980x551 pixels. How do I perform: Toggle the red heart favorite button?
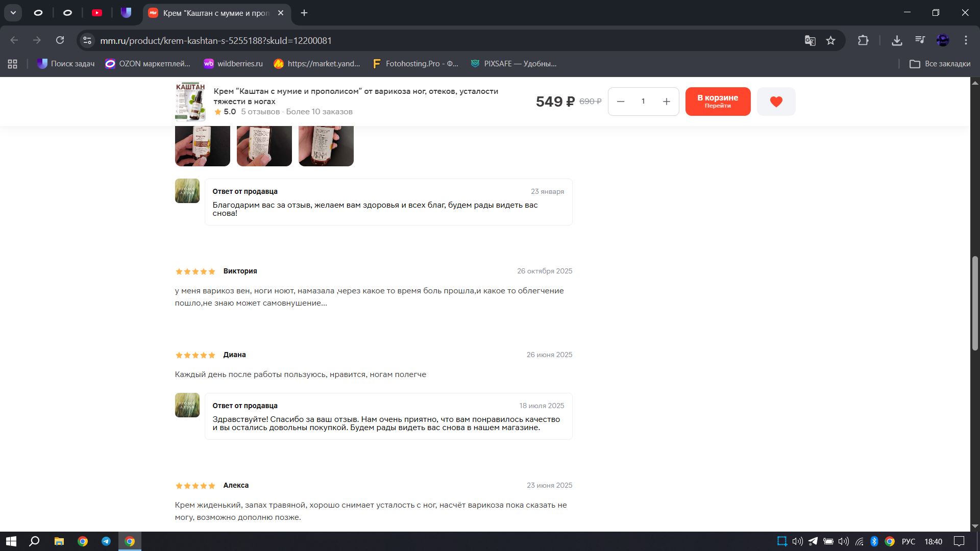coord(776,102)
